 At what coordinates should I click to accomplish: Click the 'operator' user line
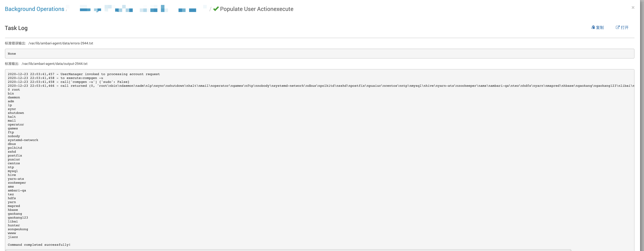pyautogui.click(x=16, y=124)
